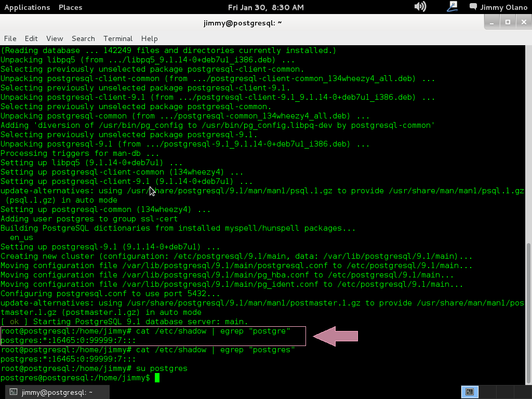Open the Search menu

(83, 38)
